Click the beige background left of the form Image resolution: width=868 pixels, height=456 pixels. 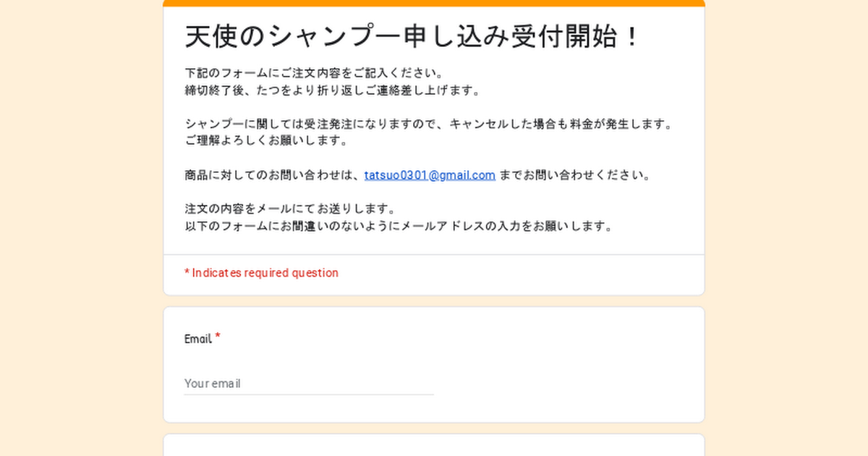(80, 228)
